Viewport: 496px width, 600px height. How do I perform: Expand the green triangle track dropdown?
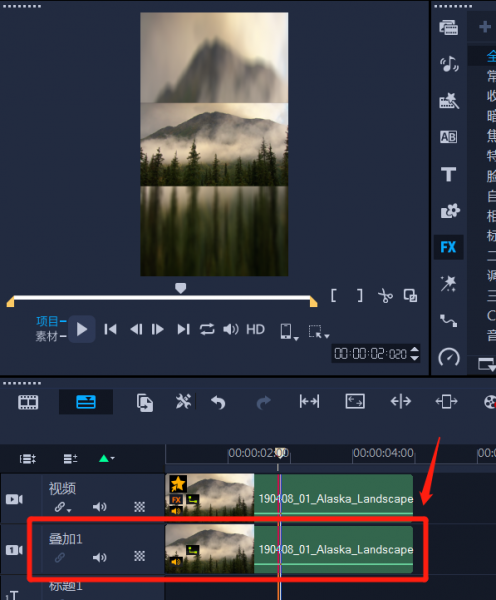point(106,458)
